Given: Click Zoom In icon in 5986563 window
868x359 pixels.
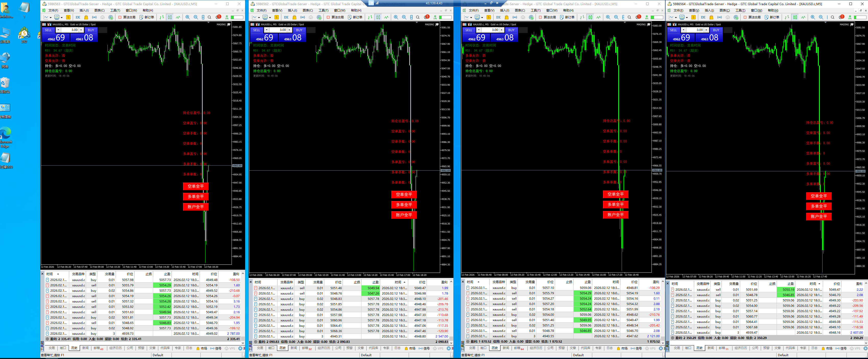Looking at the screenshot, I should 188,17.
